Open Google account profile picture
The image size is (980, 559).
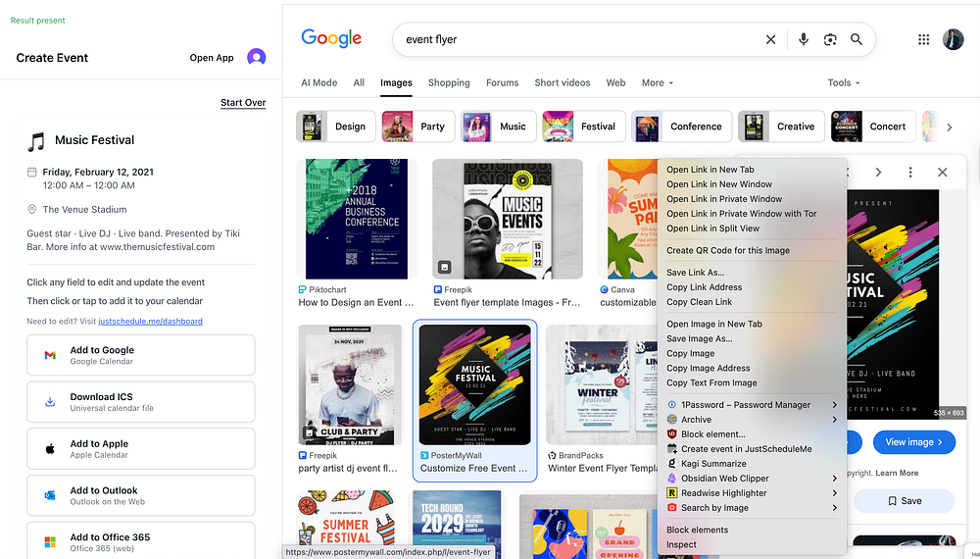click(x=953, y=39)
